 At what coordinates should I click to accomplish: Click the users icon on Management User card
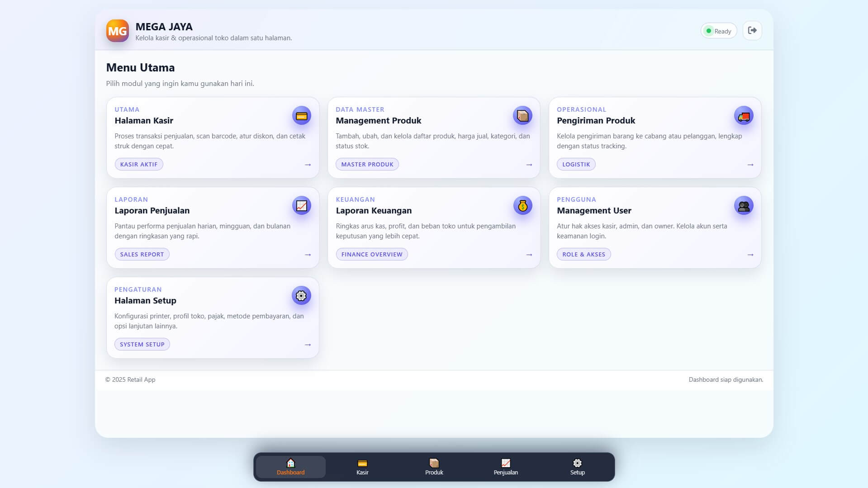744,205
